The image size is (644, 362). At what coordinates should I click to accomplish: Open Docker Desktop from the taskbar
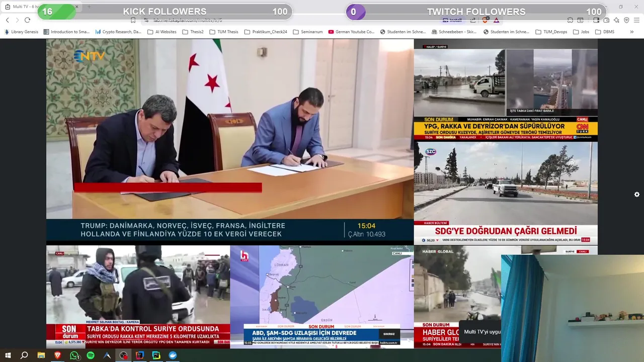(x=173, y=355)
